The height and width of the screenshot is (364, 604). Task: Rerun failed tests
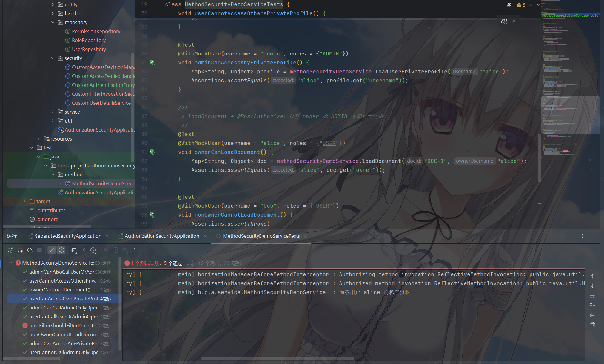pos(20,250)
